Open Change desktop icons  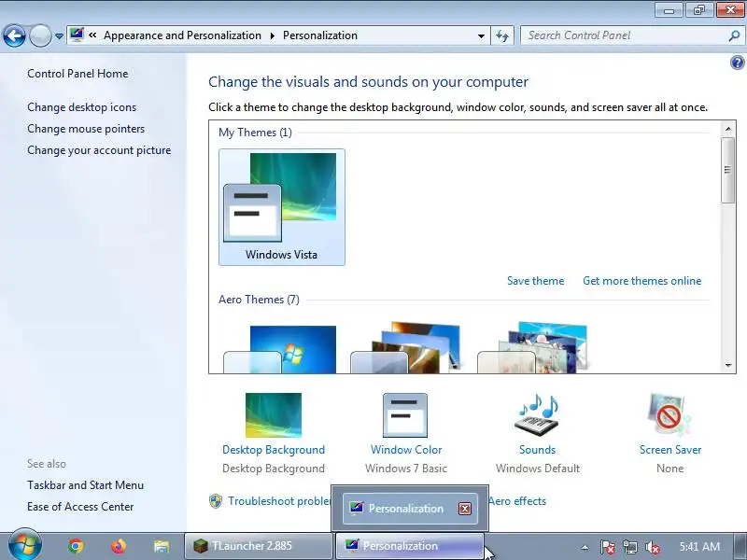pos(82,107)
